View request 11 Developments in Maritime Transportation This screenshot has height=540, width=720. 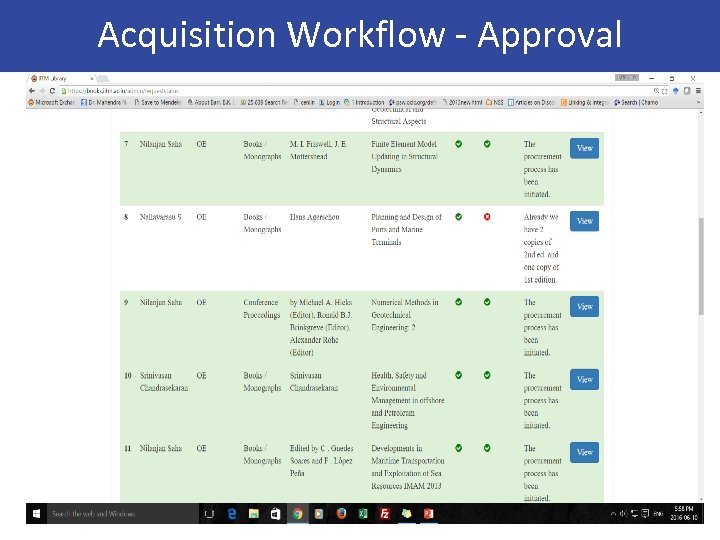(585, 452)
